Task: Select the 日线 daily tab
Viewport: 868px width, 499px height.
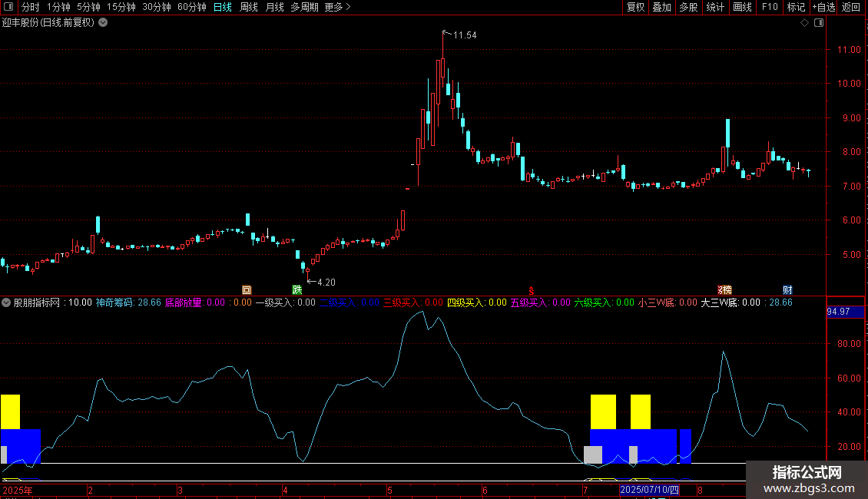Action: (x=223, y=7)
